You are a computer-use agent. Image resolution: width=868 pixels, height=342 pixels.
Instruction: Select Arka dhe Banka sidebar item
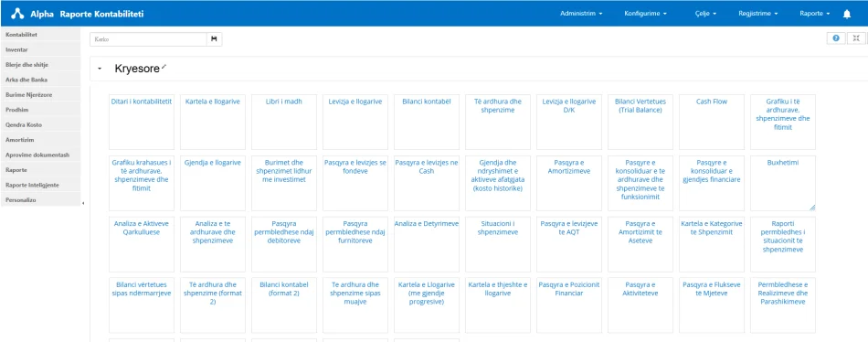click(40, 80)
